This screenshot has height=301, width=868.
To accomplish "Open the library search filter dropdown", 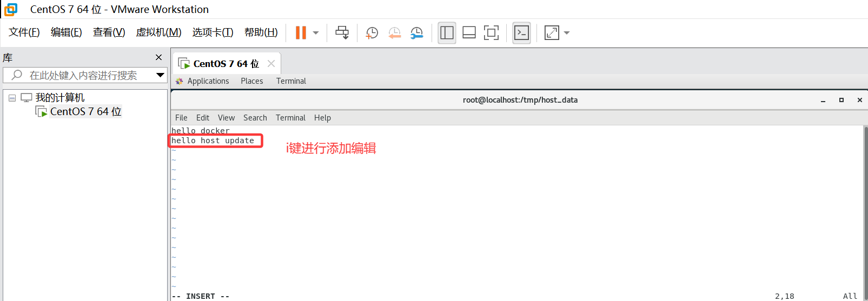I will [160, 75].
